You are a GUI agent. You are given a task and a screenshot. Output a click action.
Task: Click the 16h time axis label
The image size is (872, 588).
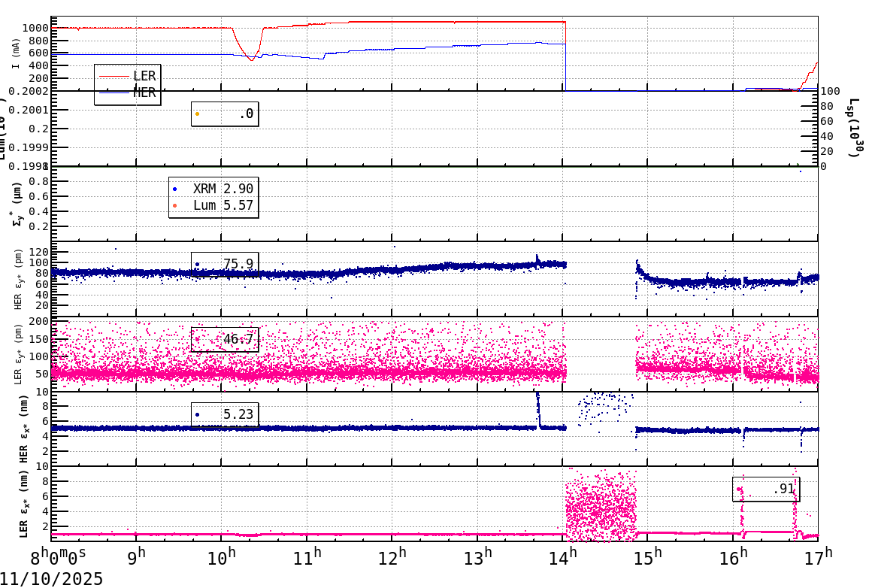click(734, 556)
